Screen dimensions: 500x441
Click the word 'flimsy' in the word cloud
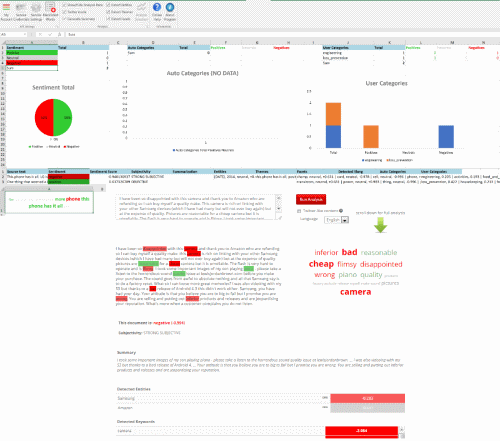(x=347, y=264)
